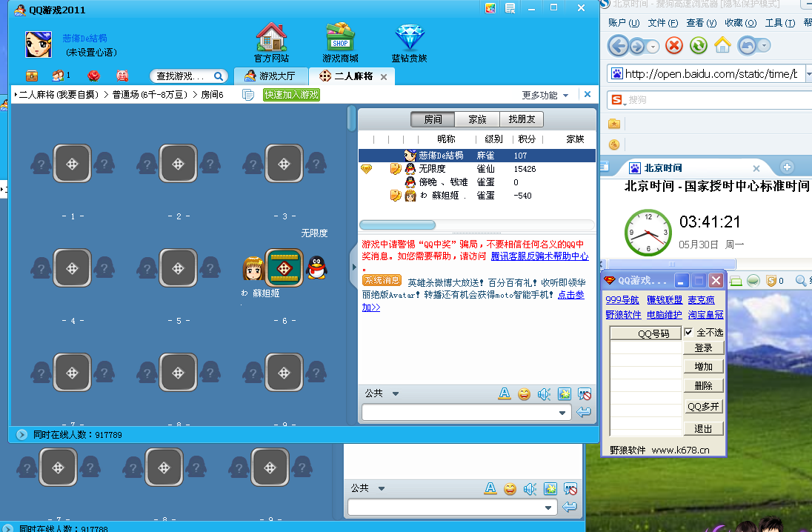Click the QQ多开 button
This screenshot has width=812, height=532.
point(703,407)
